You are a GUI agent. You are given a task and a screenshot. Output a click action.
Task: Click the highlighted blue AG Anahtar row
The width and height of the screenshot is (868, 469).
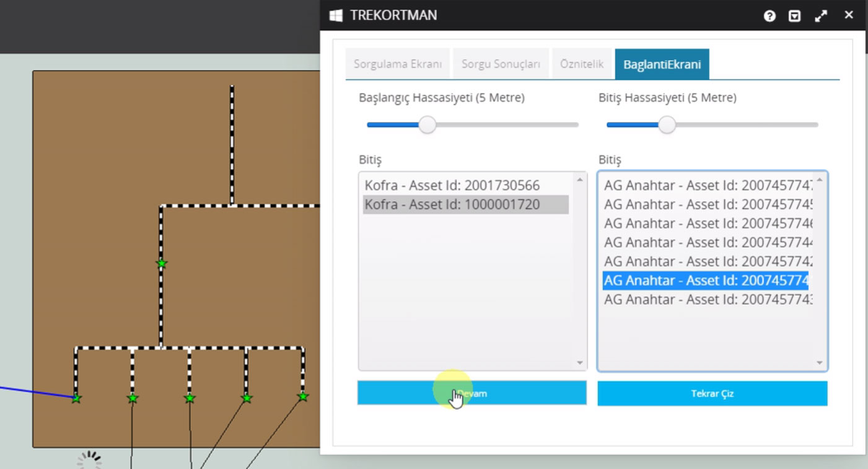point(706,281)
